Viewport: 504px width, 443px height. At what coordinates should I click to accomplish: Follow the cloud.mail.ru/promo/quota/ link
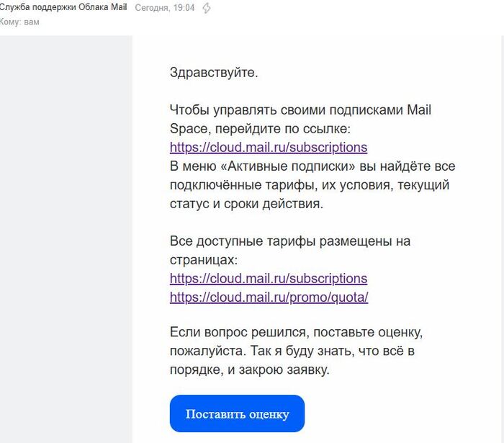coord(269,297)
